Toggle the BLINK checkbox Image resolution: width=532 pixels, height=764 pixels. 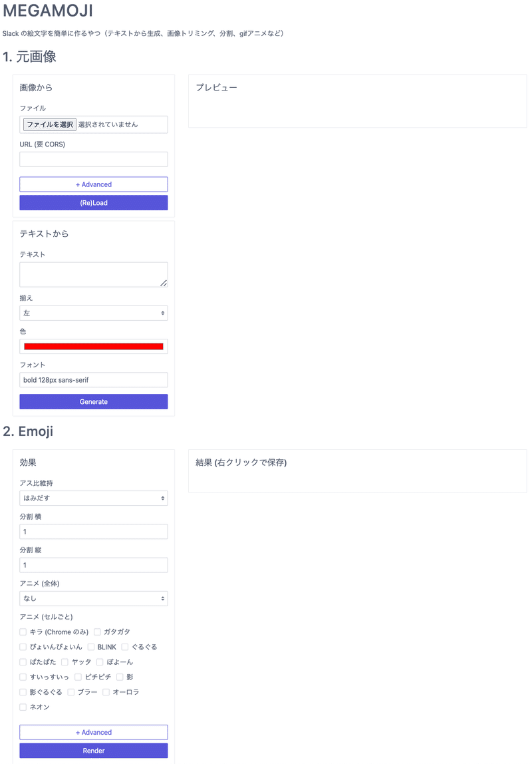tap(90, 647)
